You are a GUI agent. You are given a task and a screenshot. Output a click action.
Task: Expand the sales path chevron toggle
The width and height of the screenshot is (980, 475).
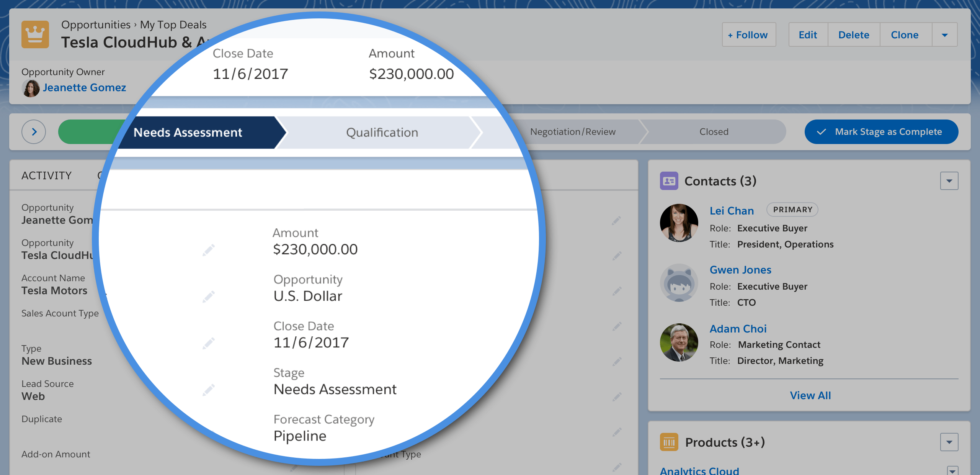[34, 132]
